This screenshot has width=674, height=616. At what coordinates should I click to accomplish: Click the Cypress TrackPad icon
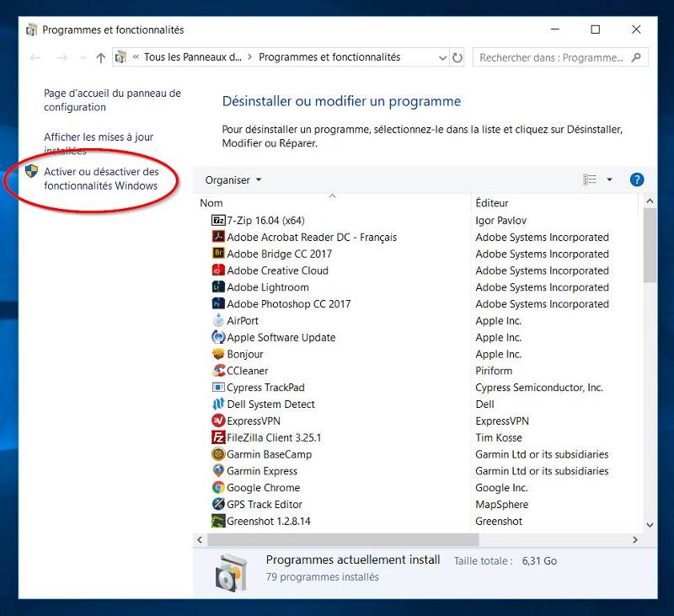tap(218, 388)
